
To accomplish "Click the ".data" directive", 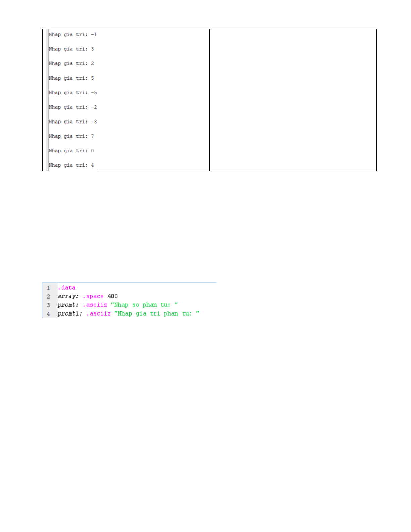I will (67, 288).
